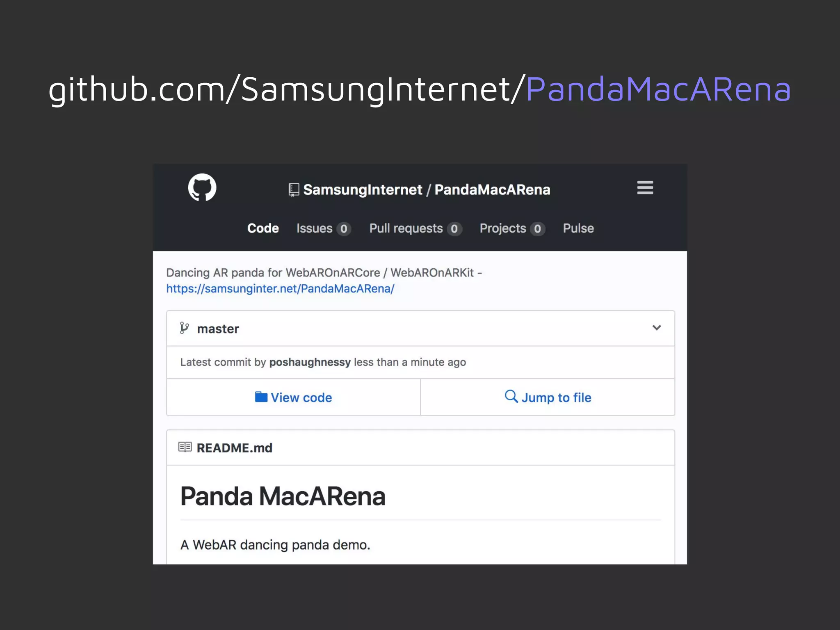Click the slide title github.com/SamsungInternet/PandaMacARena
The width and height of the screenshot is (840, 630).
coord(420,89)
